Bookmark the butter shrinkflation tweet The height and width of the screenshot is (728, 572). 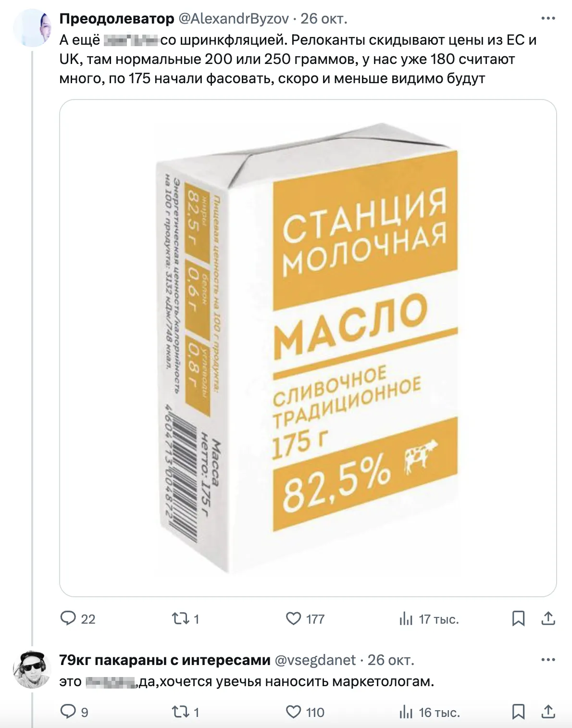pyautogui.click(x=518, y=618)
